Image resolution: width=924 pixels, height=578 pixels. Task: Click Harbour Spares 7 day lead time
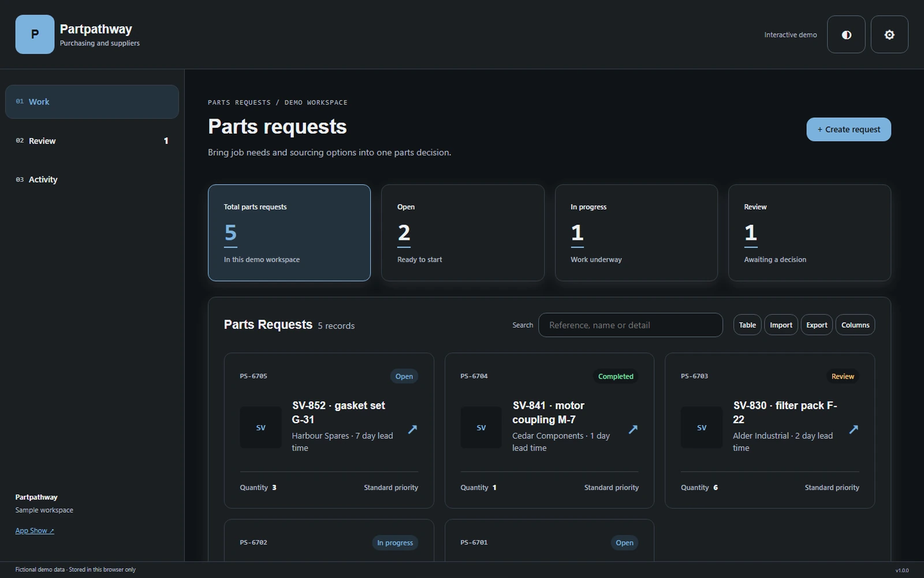tap(342, 442)
